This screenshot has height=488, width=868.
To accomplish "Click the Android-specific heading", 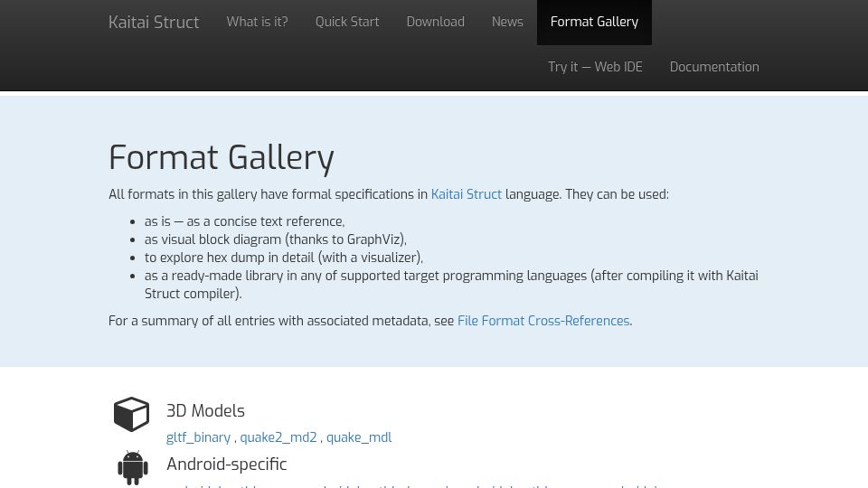I will tap(226, 465).
